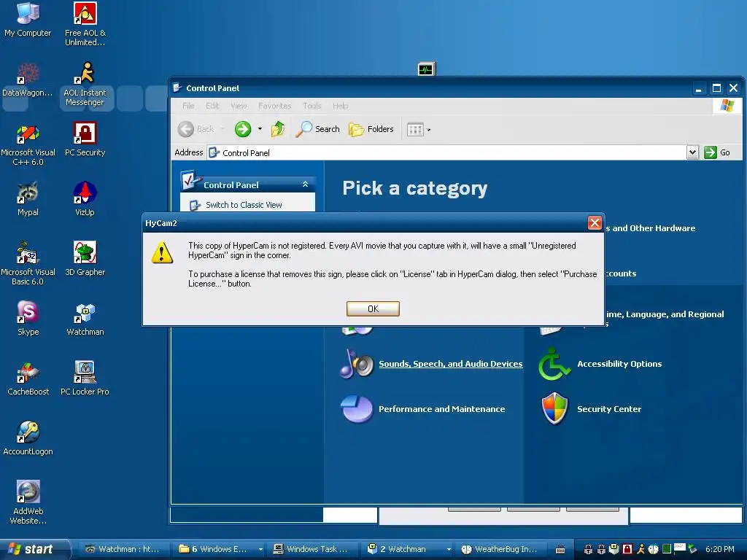Screen dimensions: 747x560
Task: Toggle the Folders toolbar button
Action: coord(371,129)
